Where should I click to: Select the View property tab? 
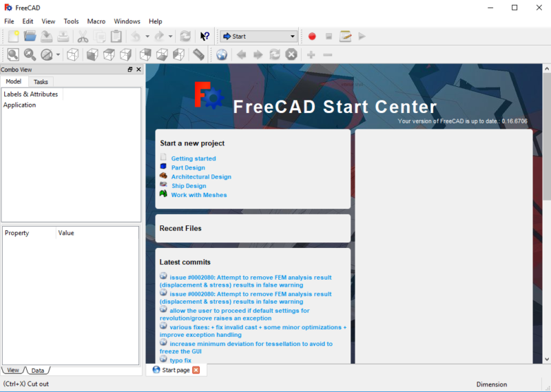coord(13,370)
